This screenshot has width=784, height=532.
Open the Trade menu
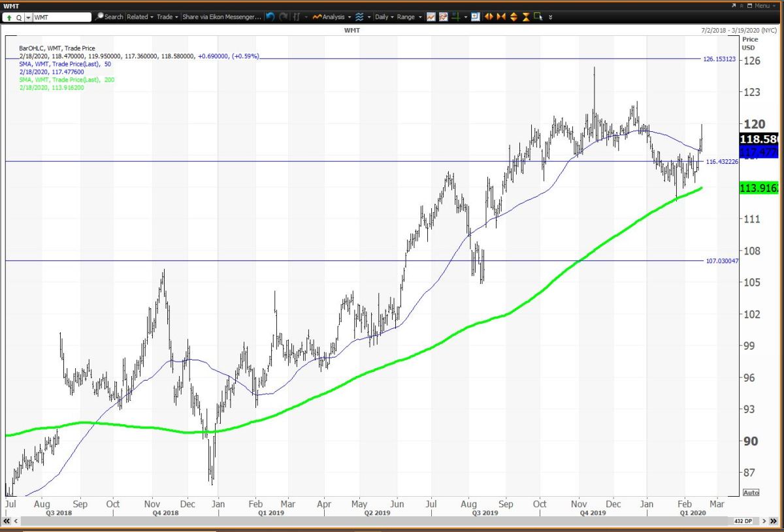(x=168, y=16)
